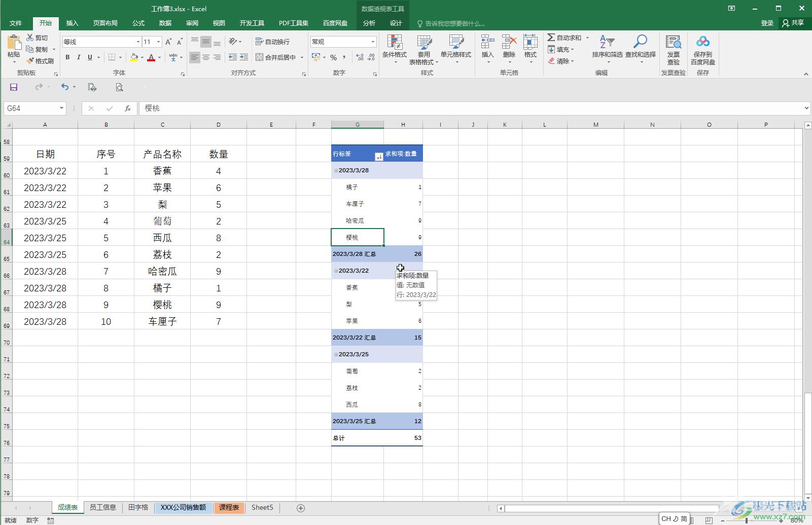Click the Save icon in quick access toolbar
Viewport: 812px width, 525px height.
point(14,87)
